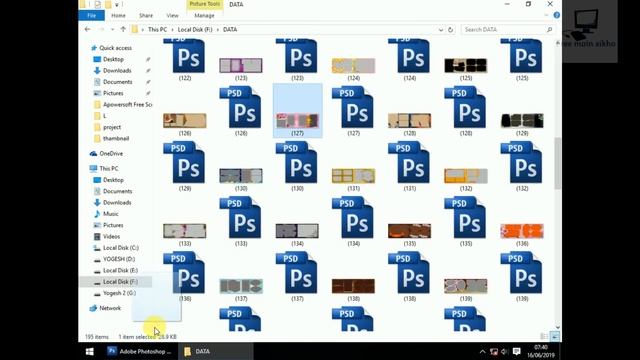The width and height of the screenshot is (640, 360).
Task: Open the Share ribbon tab
Action: (146, 16)
